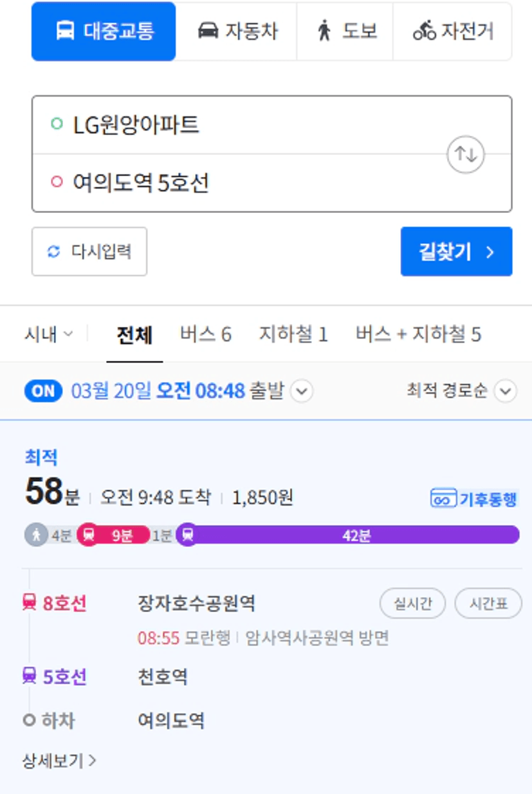Select 대중교통 public transit mode
The width and height of the screenshot is (532, 794).
tap(104, 31)
